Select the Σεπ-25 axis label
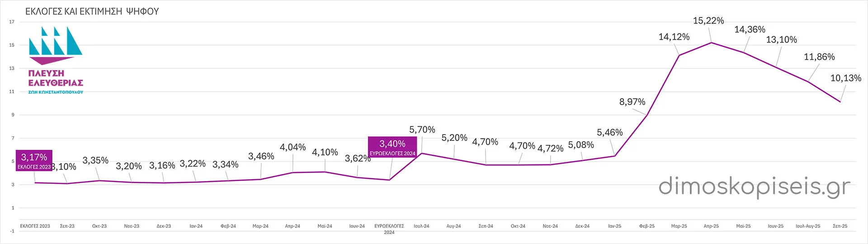This screenshot has width=868, height=244. 840,226
